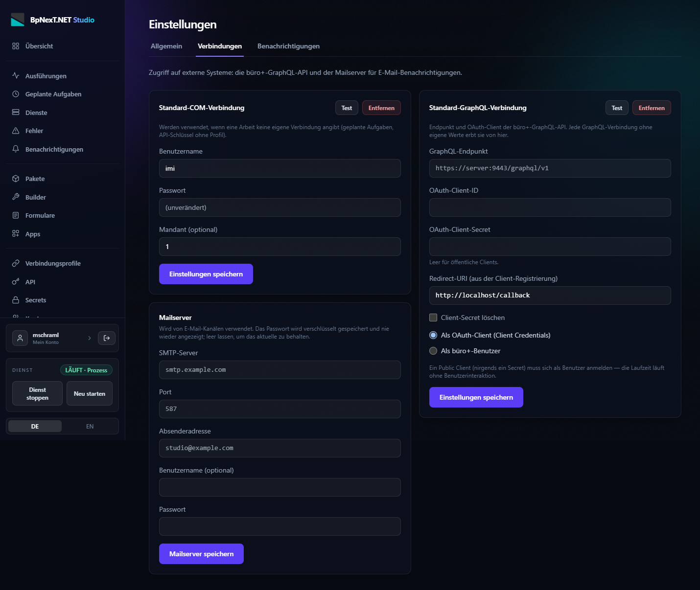Focus the SMTP-Server input field
This screenshot has width=700, height=590.
pyautogui.click(x=280, y=370)
